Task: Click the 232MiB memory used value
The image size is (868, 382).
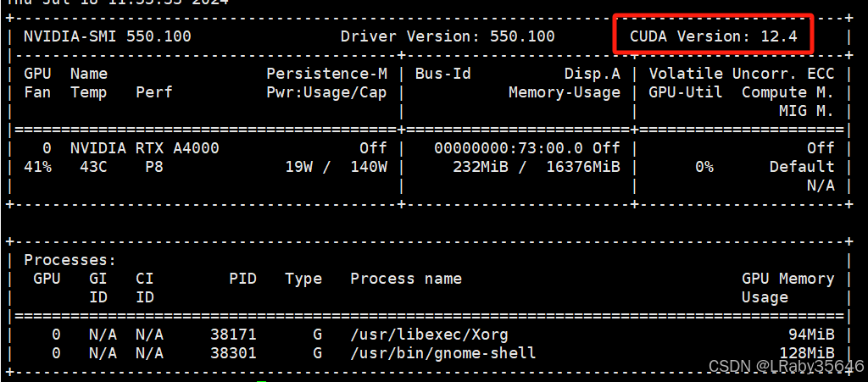Action: pos(481,167)
